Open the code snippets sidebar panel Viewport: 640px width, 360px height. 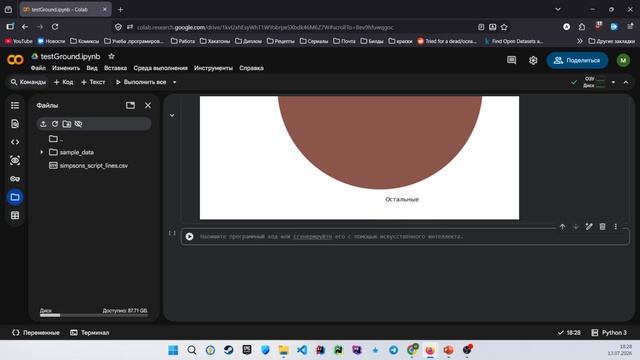(15, 142)
